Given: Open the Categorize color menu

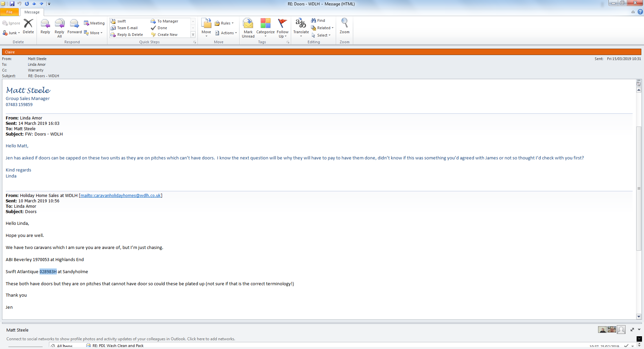Looking at the screenshot, I should coord(265,28).
